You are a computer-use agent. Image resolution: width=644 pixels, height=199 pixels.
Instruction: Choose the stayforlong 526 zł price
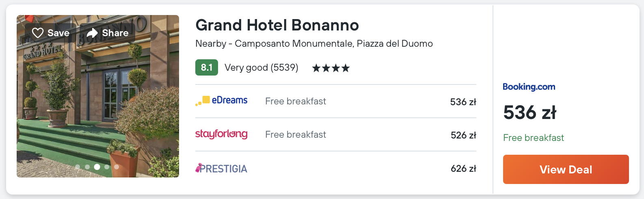463,135
